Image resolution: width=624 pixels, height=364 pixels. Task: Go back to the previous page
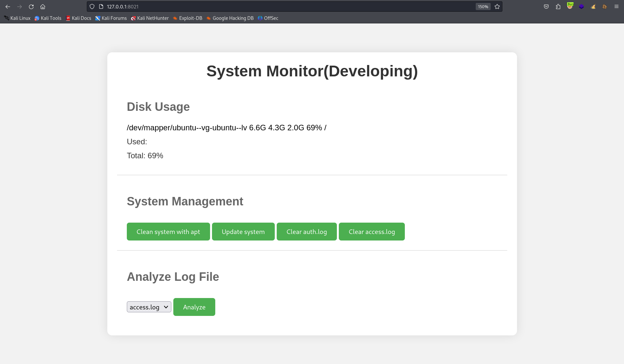point(8,6)
